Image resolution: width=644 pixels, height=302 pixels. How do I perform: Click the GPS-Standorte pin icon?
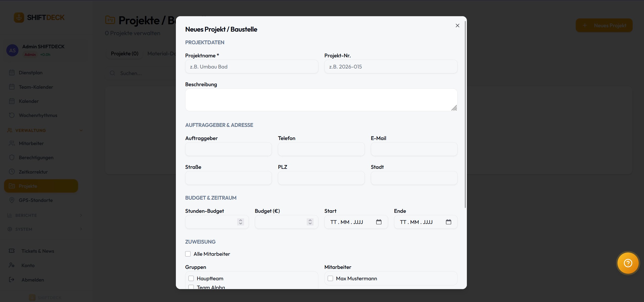pos(12,200)
